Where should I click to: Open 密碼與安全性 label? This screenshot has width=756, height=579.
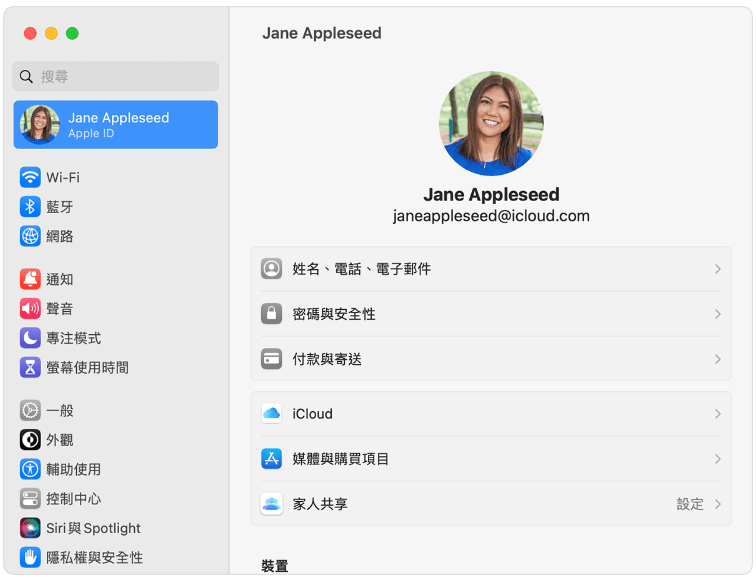[x=334, y=314]
